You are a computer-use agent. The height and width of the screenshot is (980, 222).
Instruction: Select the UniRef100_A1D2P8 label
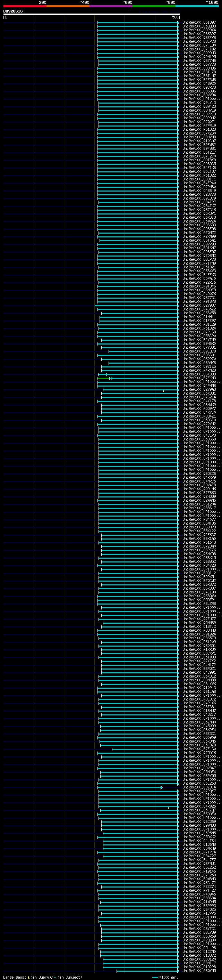point(199,967)
